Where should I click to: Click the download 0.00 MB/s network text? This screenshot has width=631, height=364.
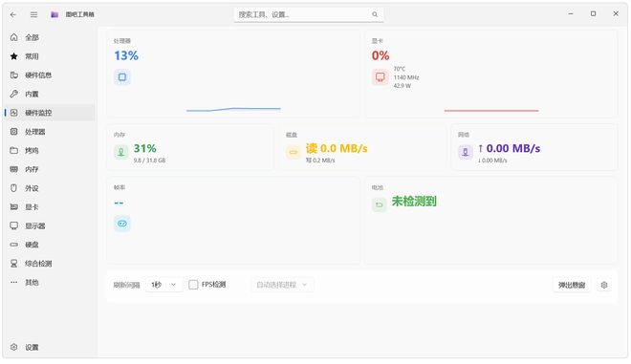click(492, 161)
